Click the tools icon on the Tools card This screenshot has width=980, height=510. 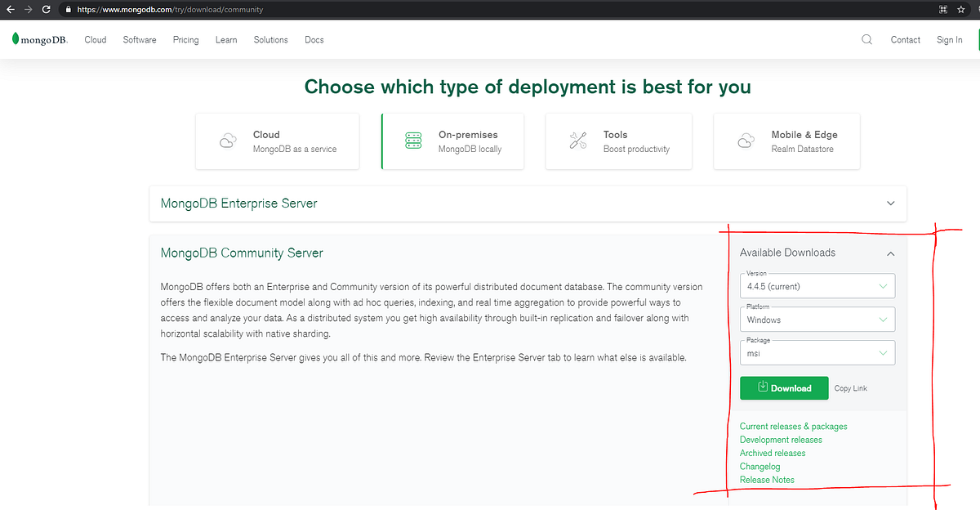578,140
